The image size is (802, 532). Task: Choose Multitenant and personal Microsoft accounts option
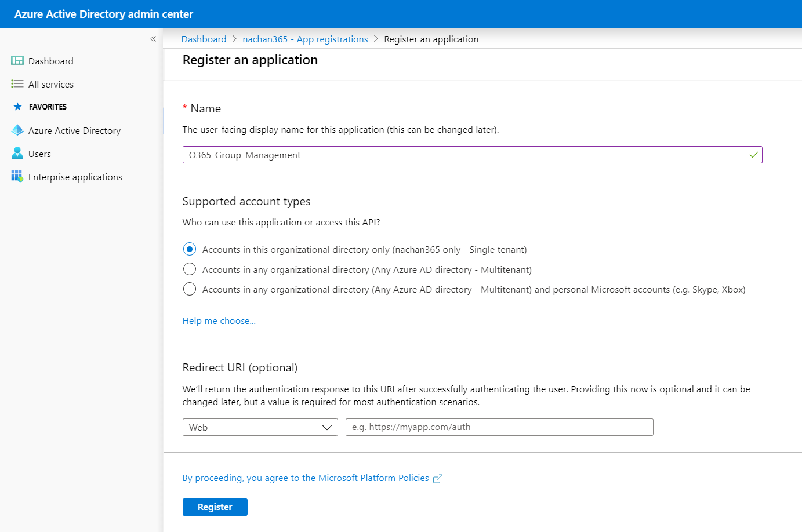click(190, 289)
